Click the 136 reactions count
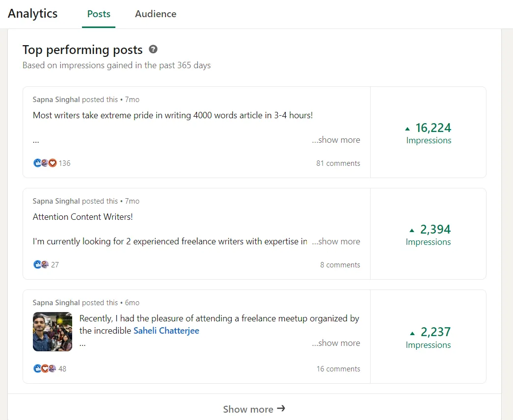This screenshot has width=513, height=420. tap(64, 163)
